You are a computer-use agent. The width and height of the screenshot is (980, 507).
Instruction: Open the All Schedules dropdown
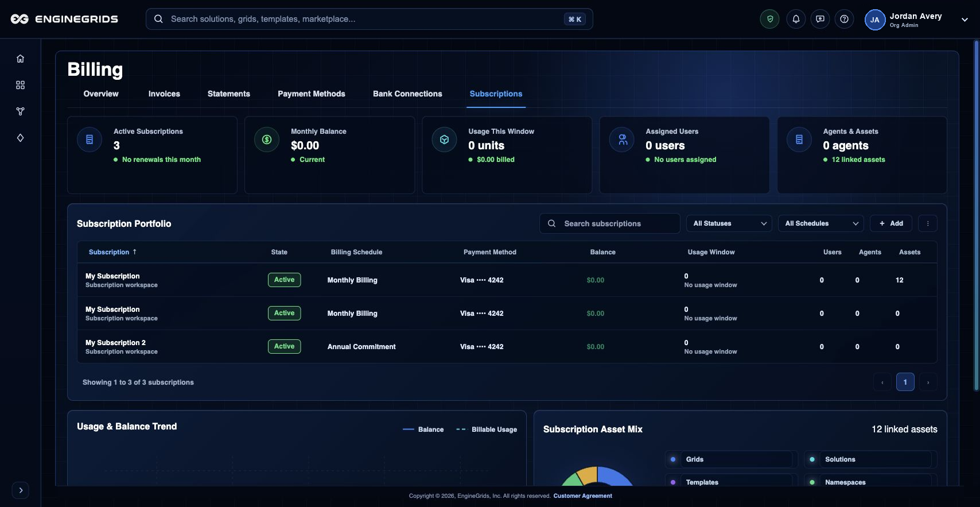(820, 223)
